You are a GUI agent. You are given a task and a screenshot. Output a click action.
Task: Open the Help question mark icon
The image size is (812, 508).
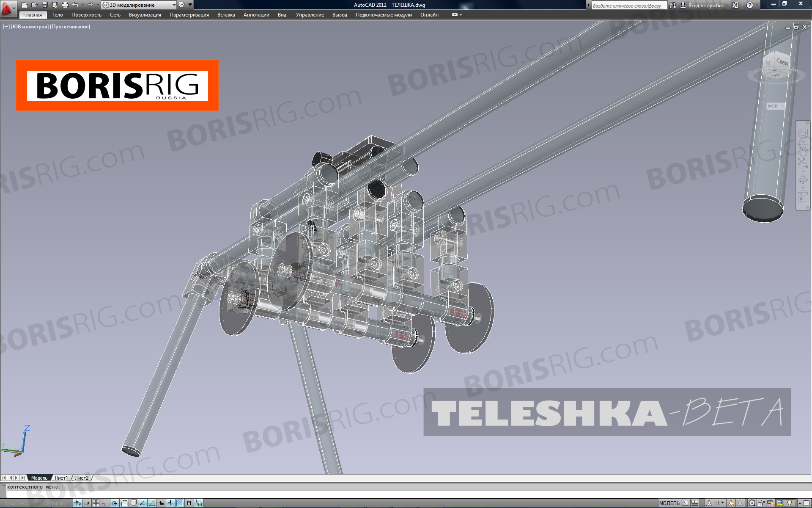tap(750, 5)
